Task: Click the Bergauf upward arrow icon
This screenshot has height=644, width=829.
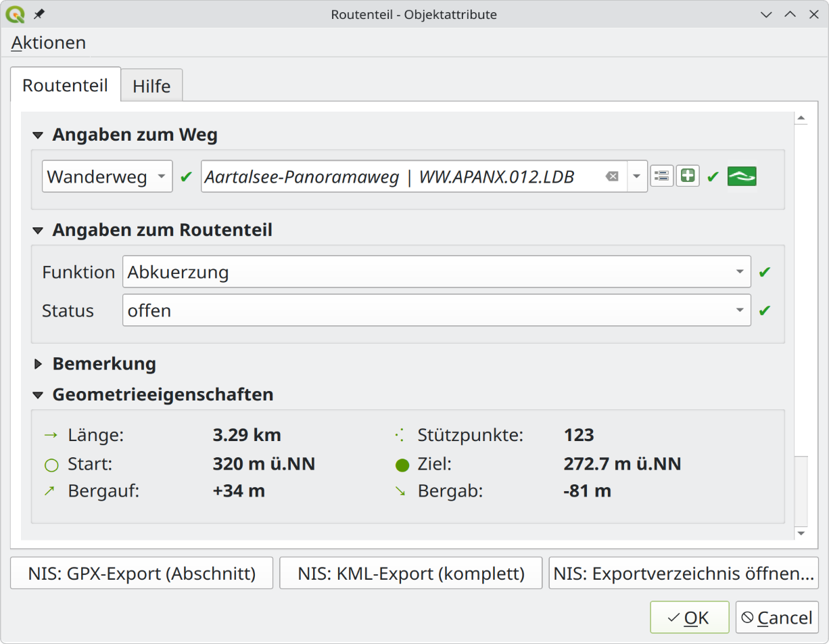Action: [x=49, y=492]
